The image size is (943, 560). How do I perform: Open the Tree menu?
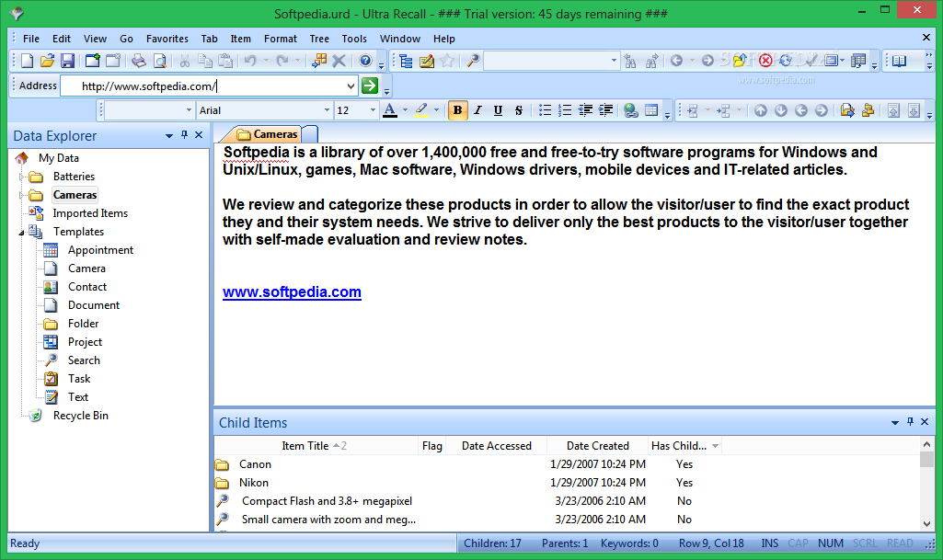(319, 39)
